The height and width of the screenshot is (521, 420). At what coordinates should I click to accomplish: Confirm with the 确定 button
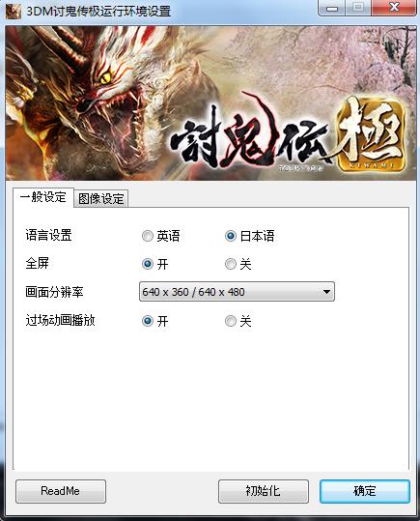coord(365,491)
